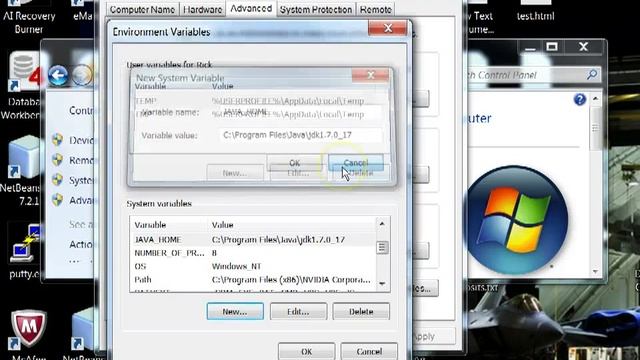Click Edit... under System variables
The height and width of the screenshot is (360, 640).
click(298, 311)
